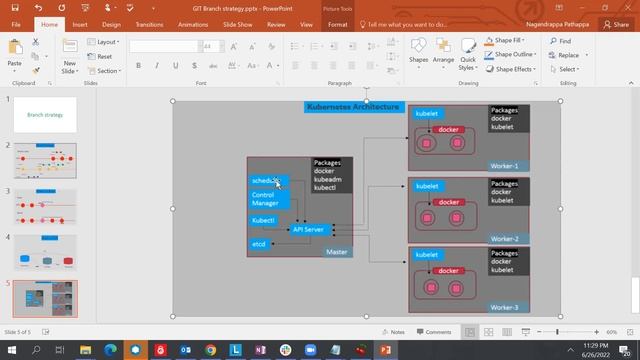Open Windows Start menu
Image resolution: width=640 pixels, height=360 pixels.
12,350
